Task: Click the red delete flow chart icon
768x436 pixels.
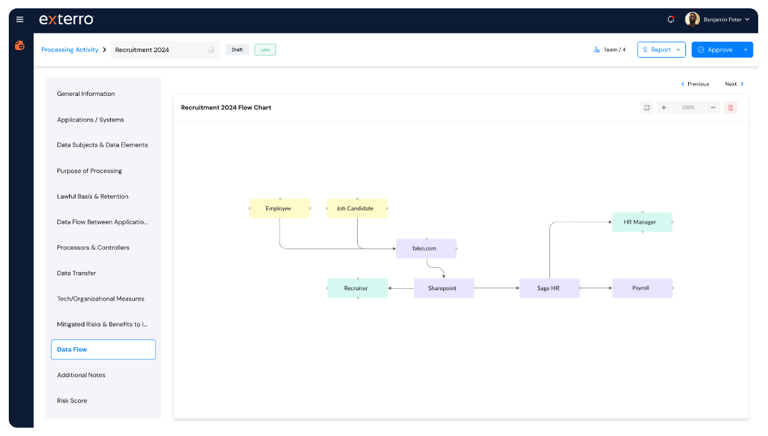Action: click(730, 107)
